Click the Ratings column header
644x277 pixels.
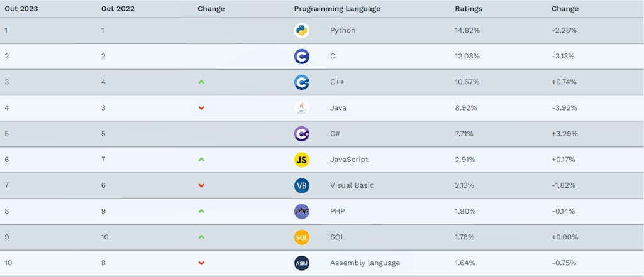click(469, 9)
